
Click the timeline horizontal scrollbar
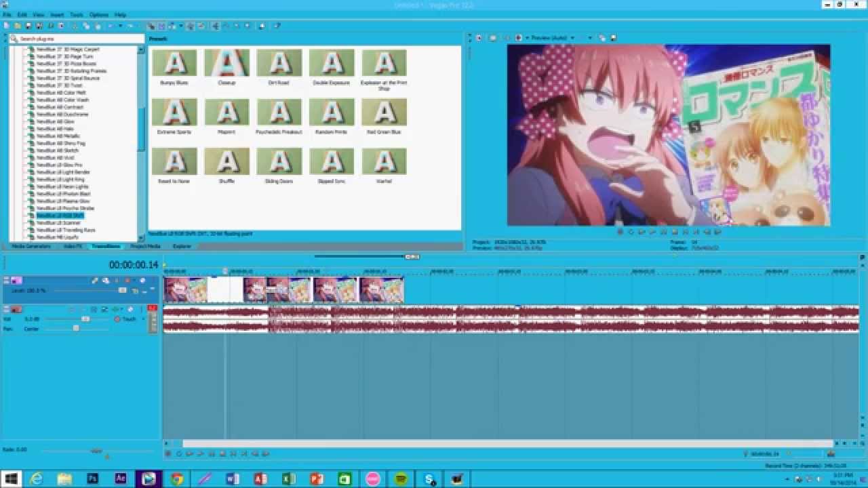pos(507,444)
